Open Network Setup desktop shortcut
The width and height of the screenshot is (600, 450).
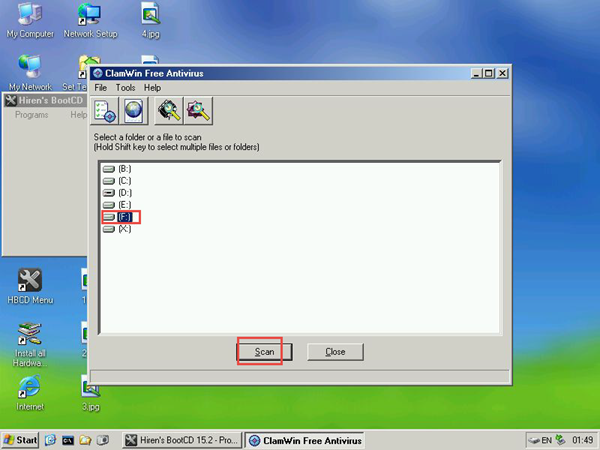tap(90, 21)
